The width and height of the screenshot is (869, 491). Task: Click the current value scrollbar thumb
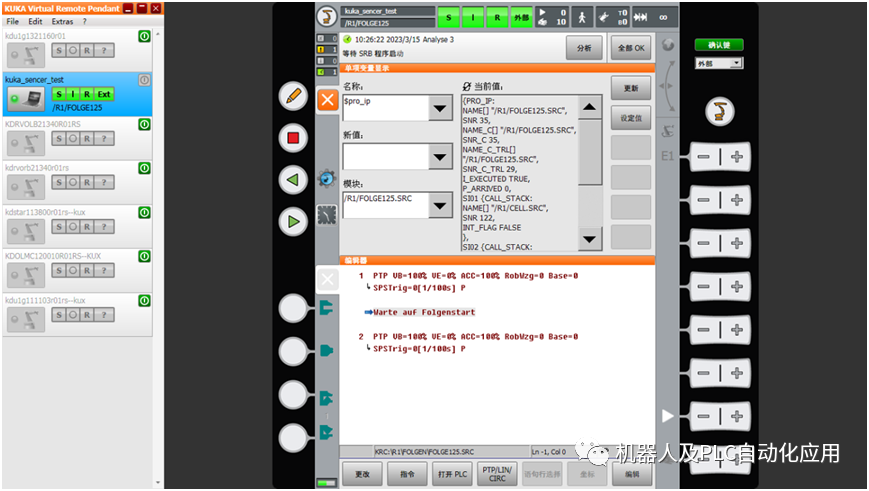590,152
